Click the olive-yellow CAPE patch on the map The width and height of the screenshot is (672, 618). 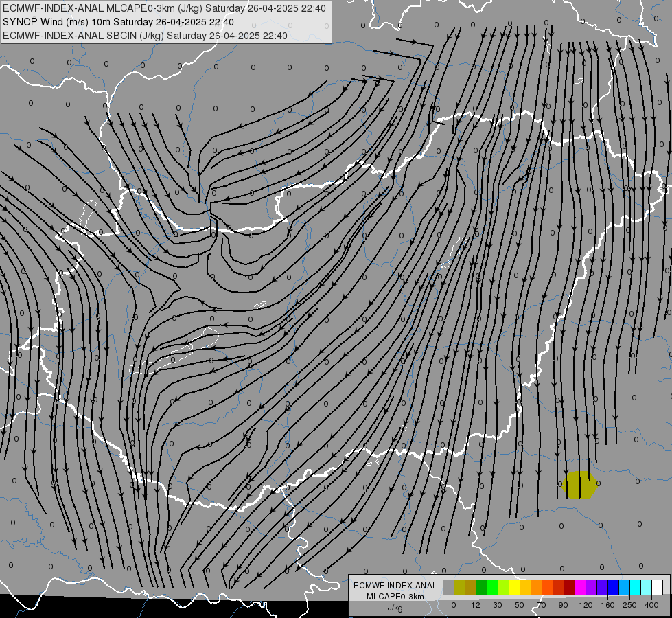pos(579,485)
